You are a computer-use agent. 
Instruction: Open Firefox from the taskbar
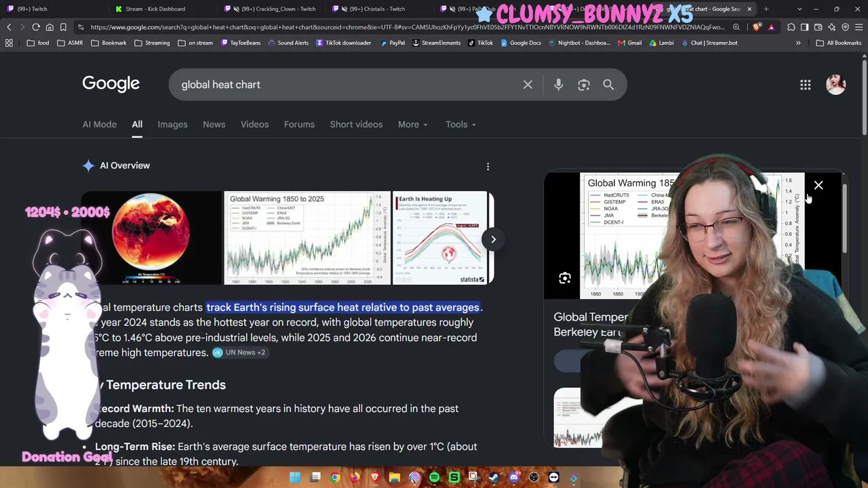355,478
